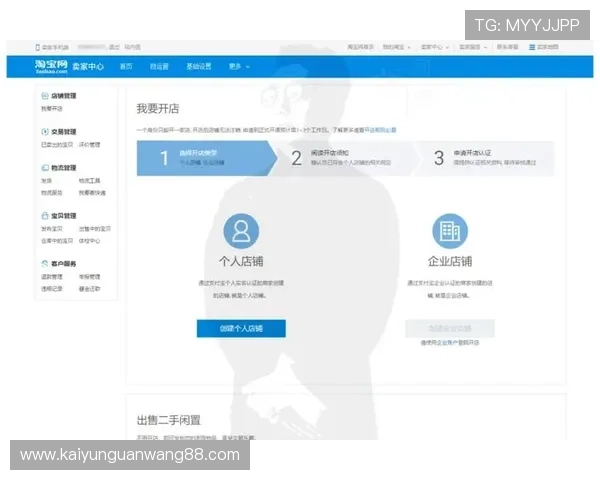Click the 出售二手闲置 section heading
This screenshot has width=600, height=480.
click(169, 420)
